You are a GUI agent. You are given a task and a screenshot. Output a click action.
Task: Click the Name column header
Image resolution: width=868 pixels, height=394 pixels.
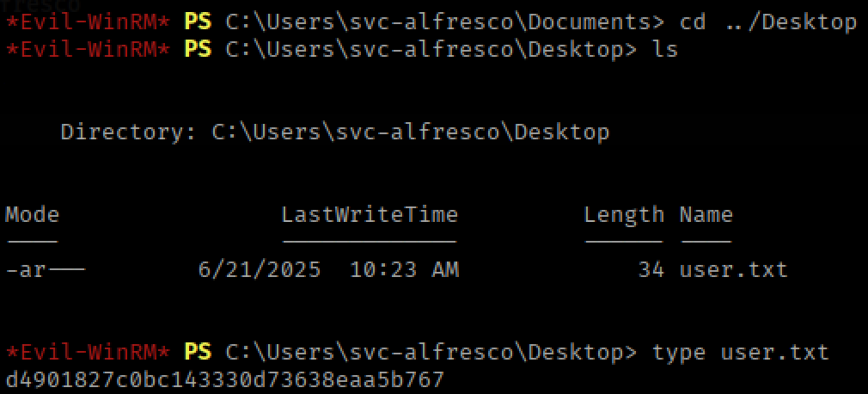point(706,214)
